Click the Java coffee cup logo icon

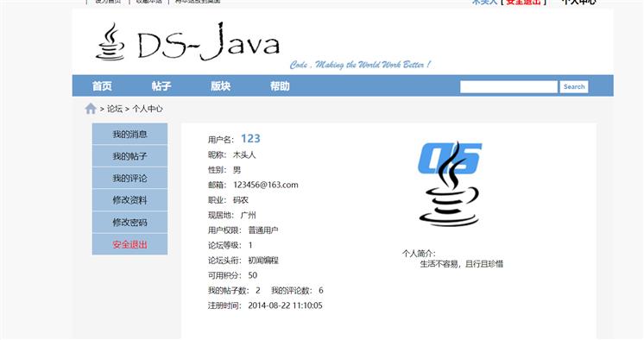(110, 41)
